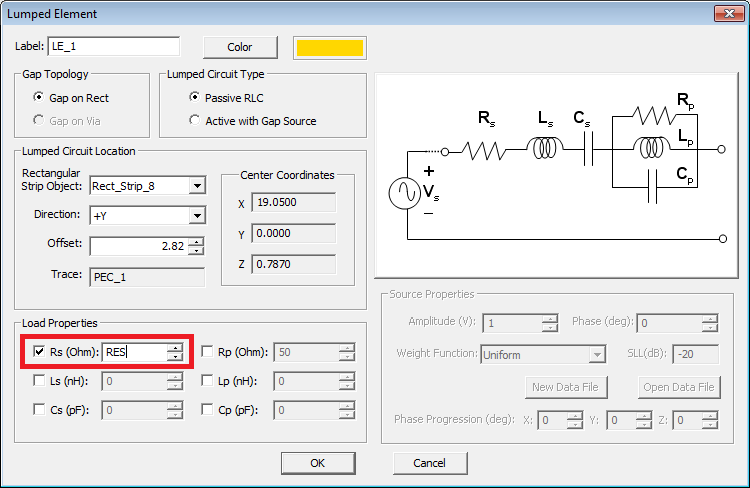Image resolution: width=750 pixels, height=488 pixels.
Task: Enable the Cs (pF) checkbox
Action: pos(39,410)
